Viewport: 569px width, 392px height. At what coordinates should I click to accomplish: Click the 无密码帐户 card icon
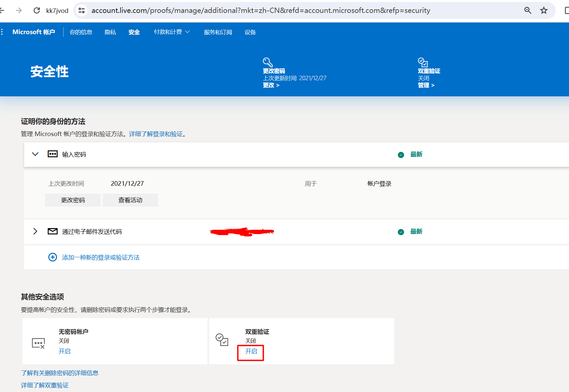coord(38,343)
